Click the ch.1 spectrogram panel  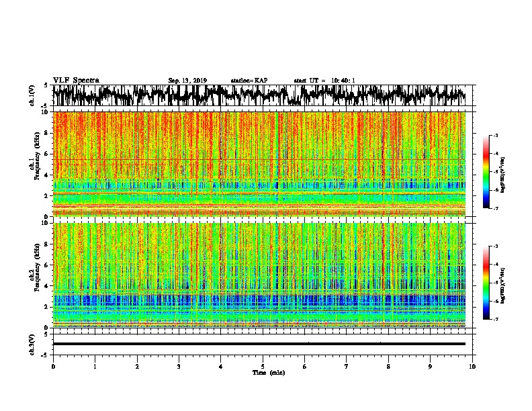(x=259, y=164)
